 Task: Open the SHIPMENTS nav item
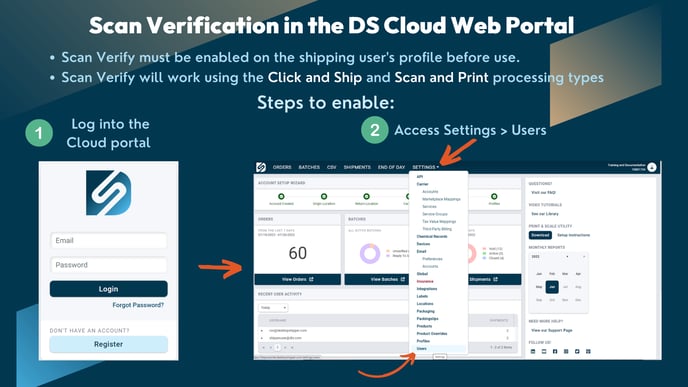pos(357,167)
